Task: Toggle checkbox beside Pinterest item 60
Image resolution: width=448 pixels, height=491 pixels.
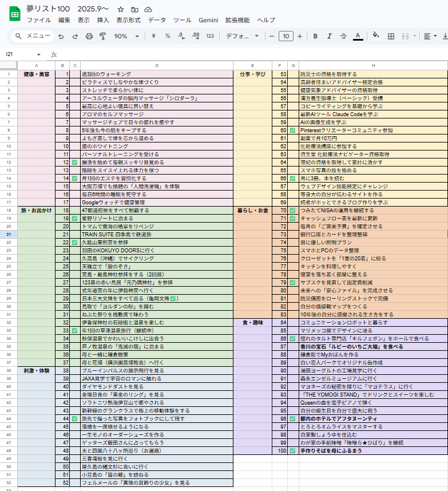Action: coord(293,130)
